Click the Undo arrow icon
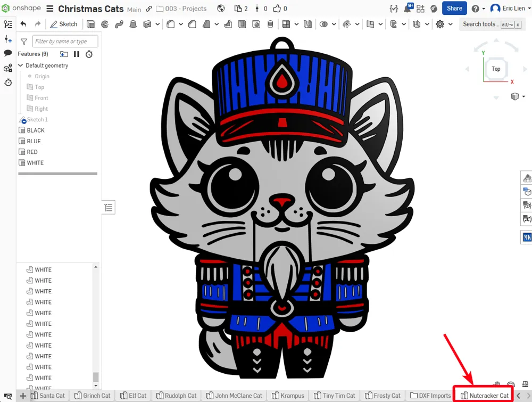The width and height of the screenshot is (532, 402). 23,24
